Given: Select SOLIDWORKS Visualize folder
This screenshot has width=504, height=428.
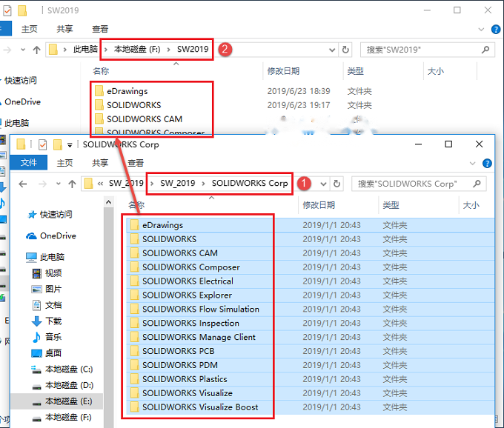Looking at the screenshot, I should point(187,393).
